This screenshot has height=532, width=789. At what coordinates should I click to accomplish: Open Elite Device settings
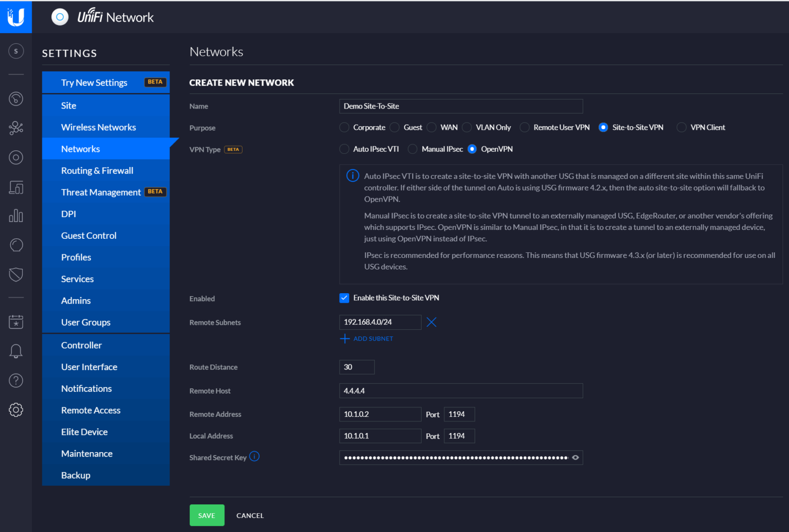106,431
